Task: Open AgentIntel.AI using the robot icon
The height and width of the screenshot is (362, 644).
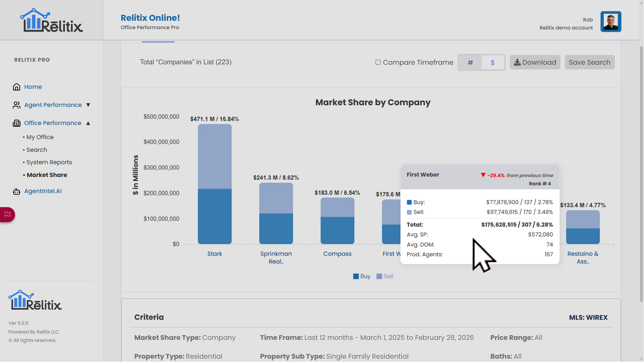Action: (16, 191)
